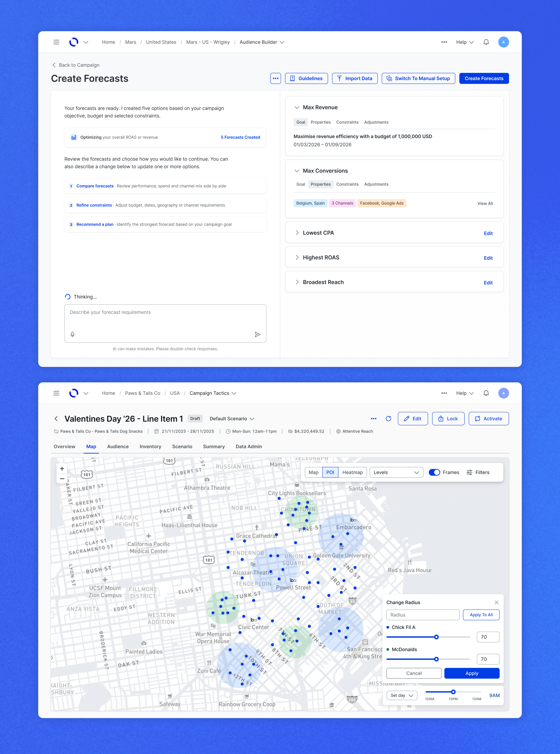Toggle the Frames switch off
Screen dimensions: 560x754
434,472
